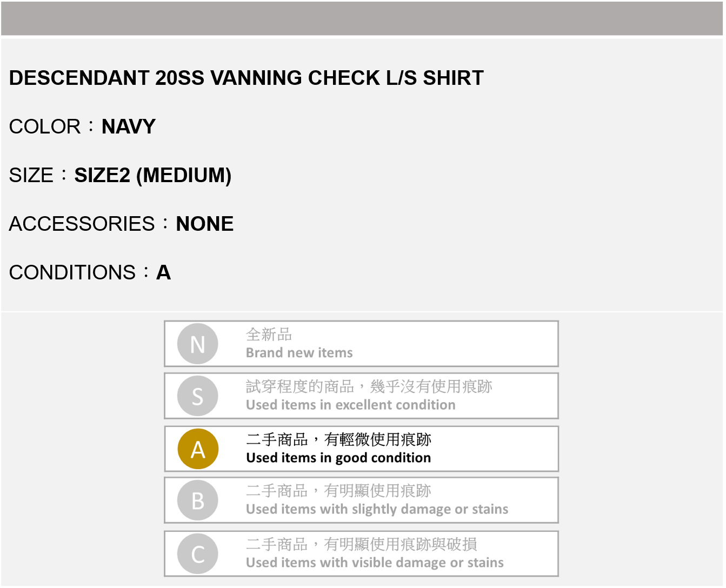Click "Used items in good condition" text
The image size is (726, 588).
338,458
